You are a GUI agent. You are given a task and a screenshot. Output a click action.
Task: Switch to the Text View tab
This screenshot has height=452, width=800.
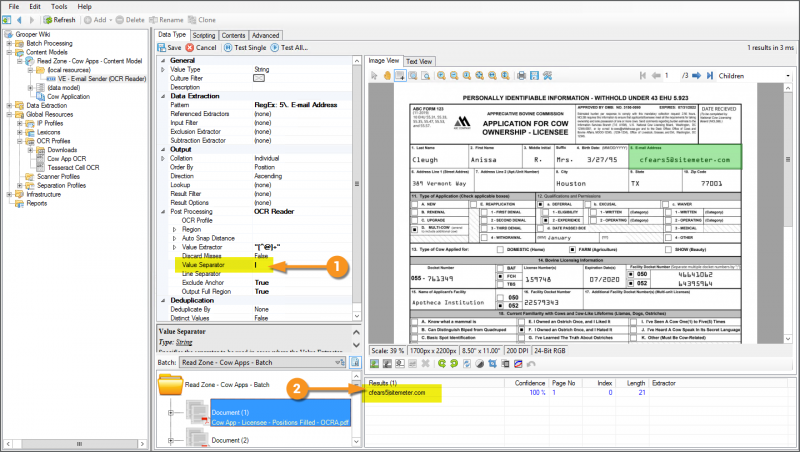tap(419, 61)
